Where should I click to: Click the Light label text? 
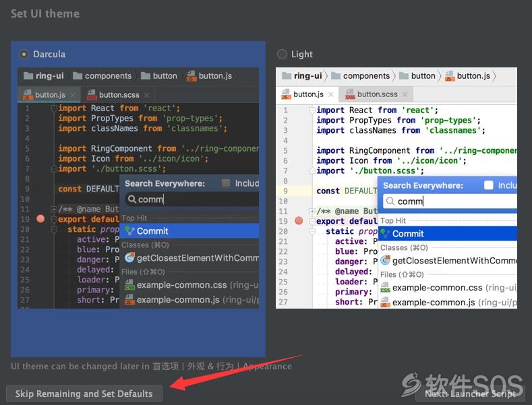point(302,55)
